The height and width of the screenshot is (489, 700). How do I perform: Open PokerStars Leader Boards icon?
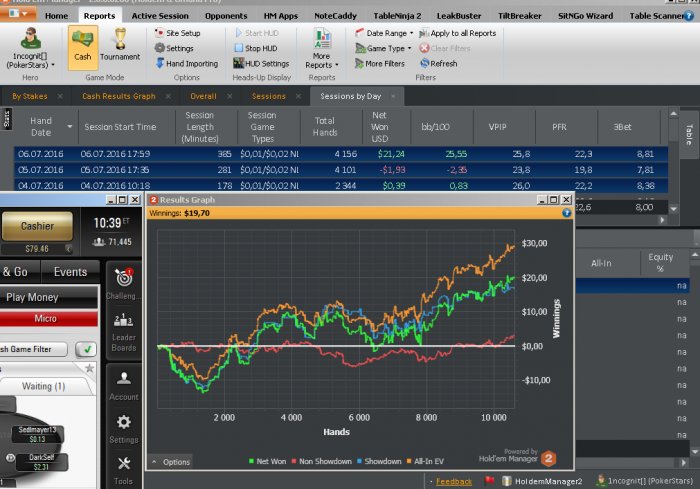coord(124,320)
